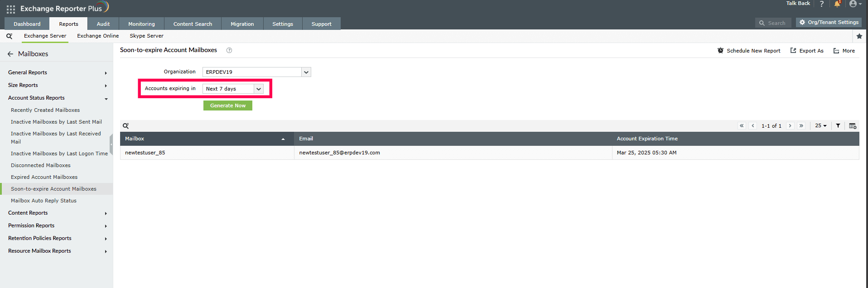Open the help question mark icon in header
Image resolution: width=868 pixels, height=288 pixels.
[821, 4]
